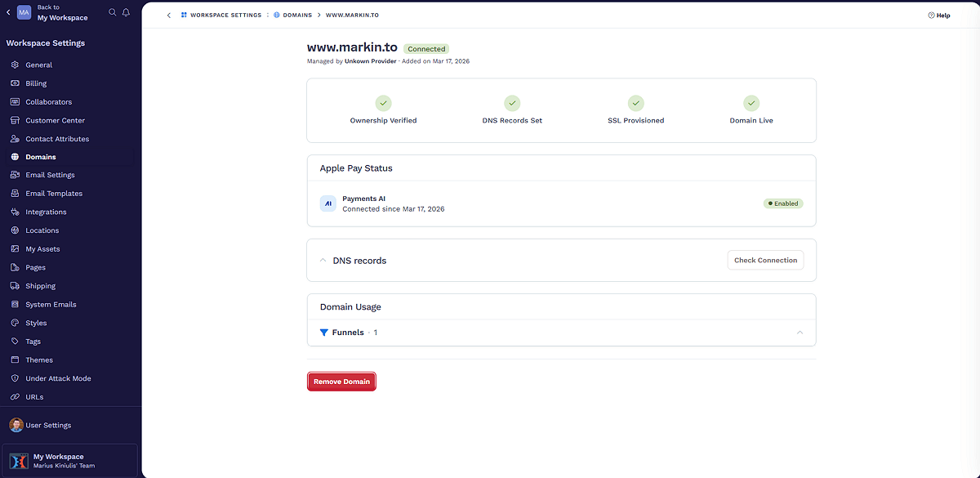Click the ClickFunnels workspace logo at bottom

19,461
